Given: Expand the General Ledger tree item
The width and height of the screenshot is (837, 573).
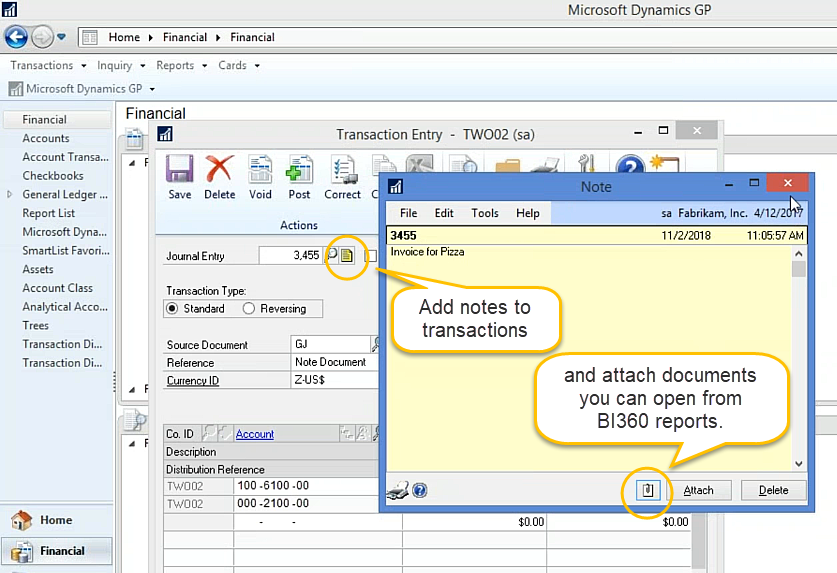Looking at the screenshot, I should 10,195.
